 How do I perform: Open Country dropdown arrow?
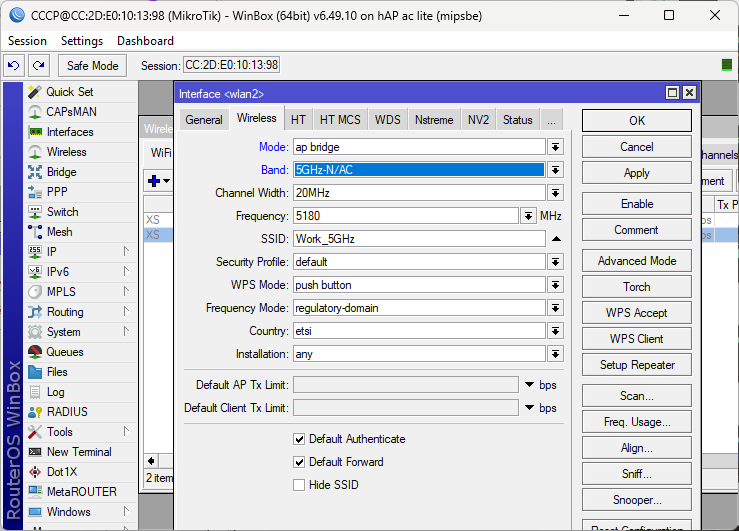pos(556,331)
